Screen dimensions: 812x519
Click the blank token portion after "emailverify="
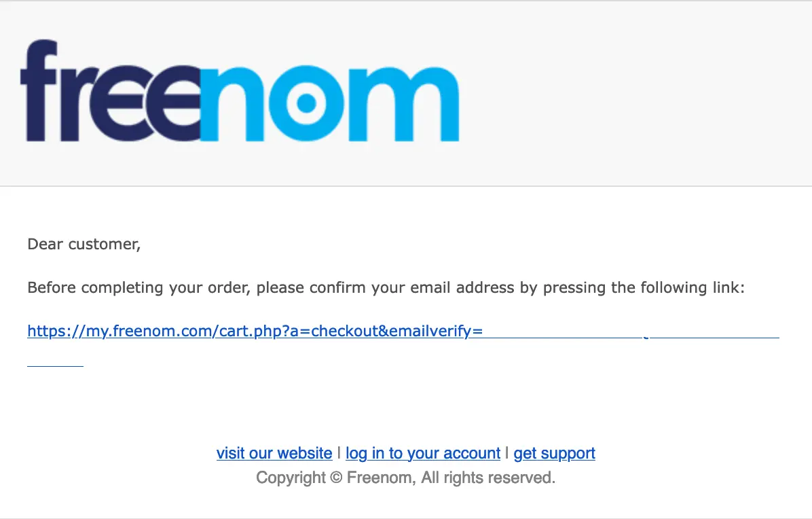tap(631, 332)
